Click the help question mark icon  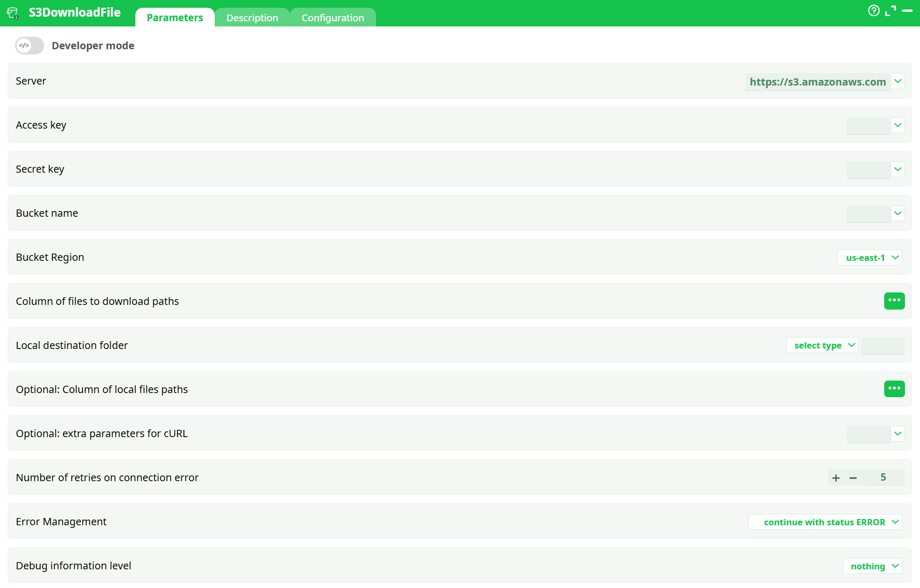tap(873, 11)
